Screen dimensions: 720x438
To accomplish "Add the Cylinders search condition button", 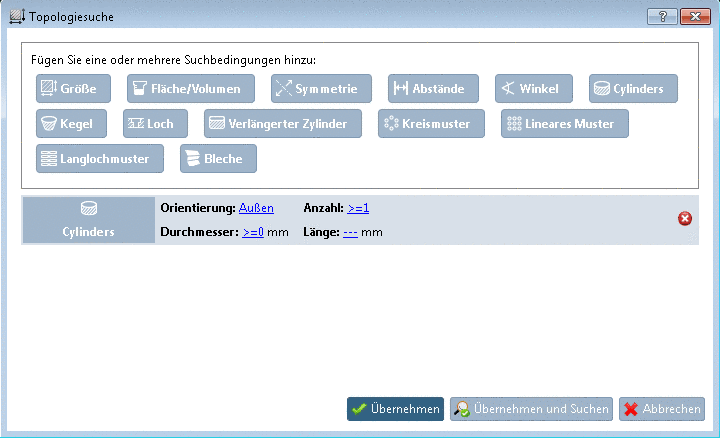I will pos(633,89).
